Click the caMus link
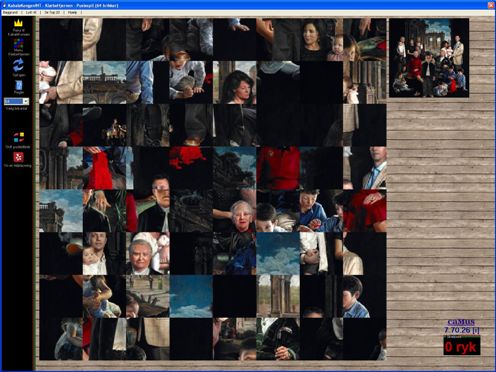The image size is (496, 372). [x=461, y=322]
